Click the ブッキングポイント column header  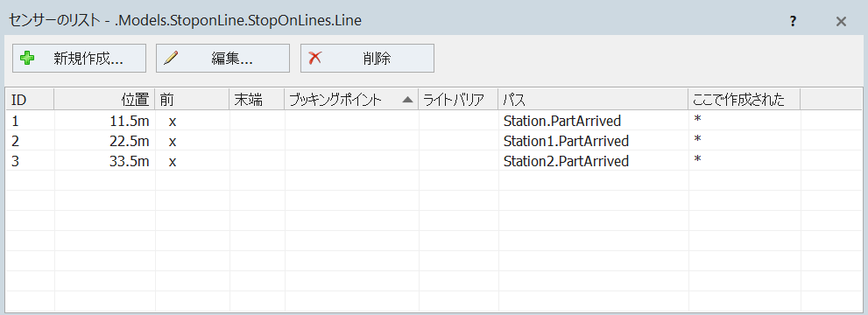coord(351,100)
